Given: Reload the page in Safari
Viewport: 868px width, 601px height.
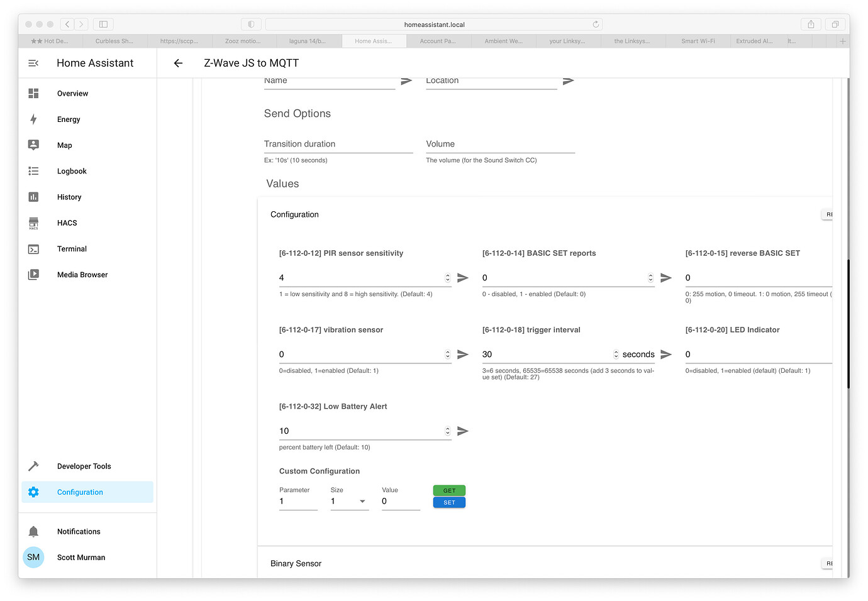Looking at the screenshot, I should 596,25.
